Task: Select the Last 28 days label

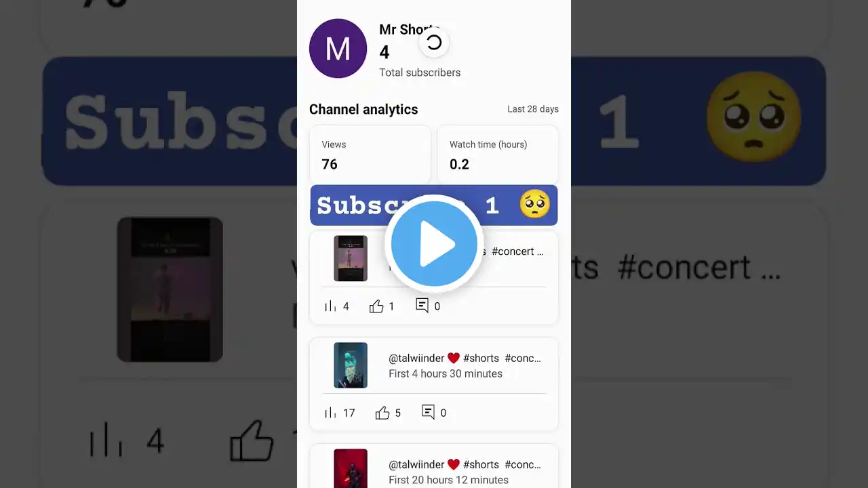Action: (x=533, y=109)
